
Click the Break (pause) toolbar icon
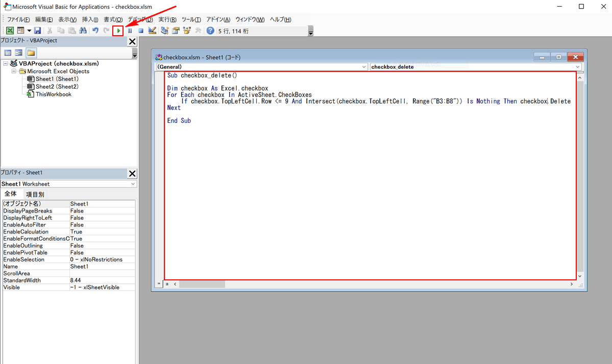tap(130, 31)
